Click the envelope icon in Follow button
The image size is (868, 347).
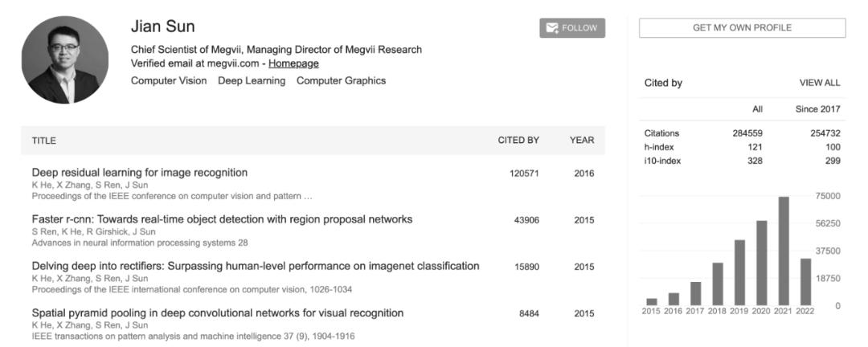[552, 28]
